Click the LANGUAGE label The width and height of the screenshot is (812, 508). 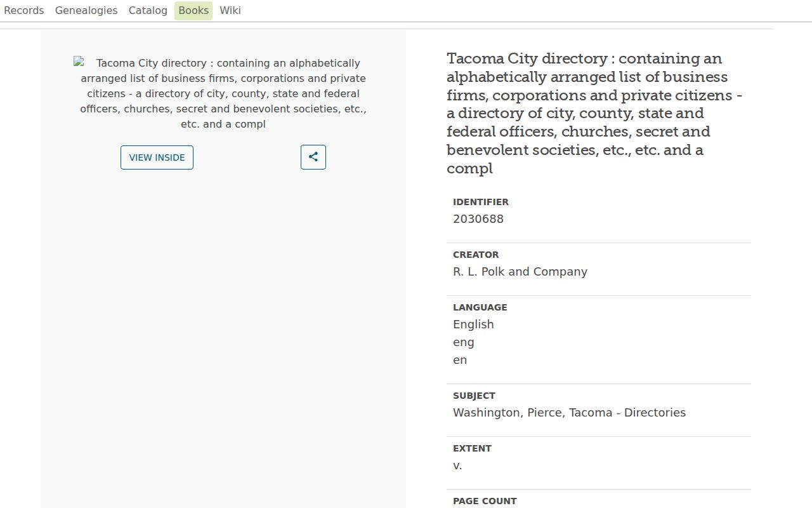pyautogui.click(x=480, y=307)
